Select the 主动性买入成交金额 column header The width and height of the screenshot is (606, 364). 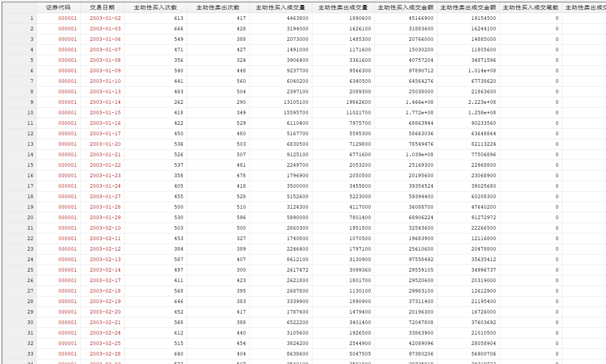tap(406, 7)
